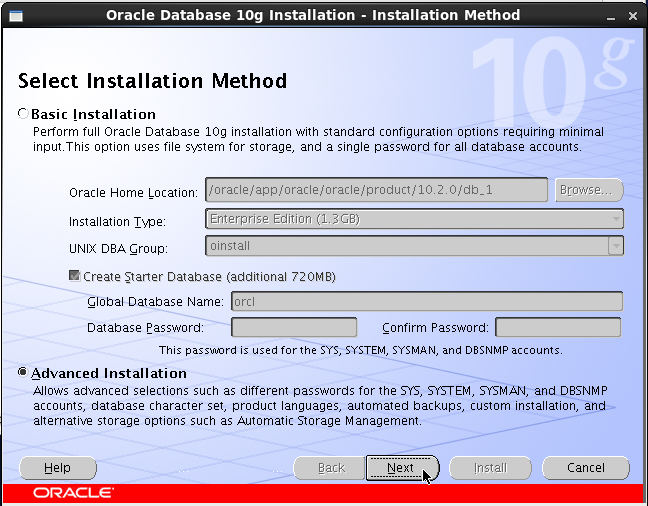Toggle Create Starter Database checkbox
This screenshot has width=648, height=506.
click(74, 276)
